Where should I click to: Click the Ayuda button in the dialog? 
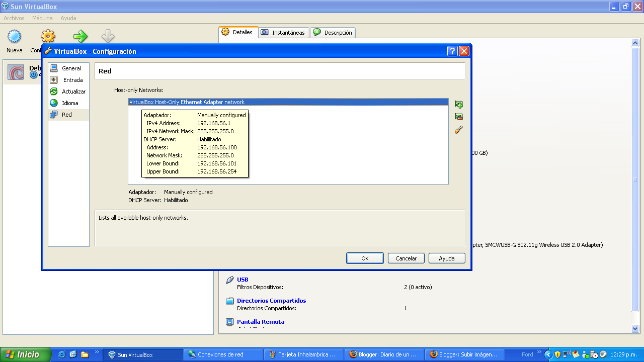[x=447, y=258]
